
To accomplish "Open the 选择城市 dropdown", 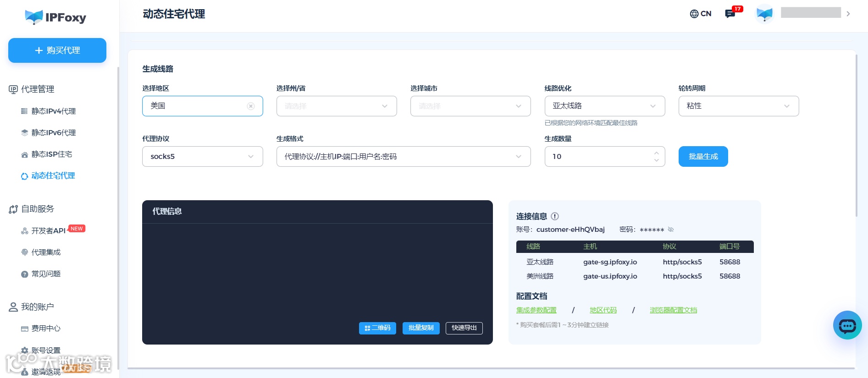I will click(x=470, y=106).
